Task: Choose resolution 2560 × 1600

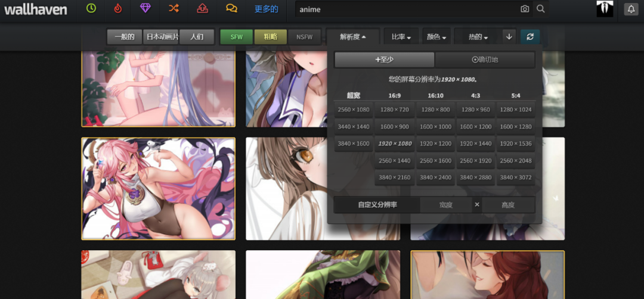Action: click(435, 161)
